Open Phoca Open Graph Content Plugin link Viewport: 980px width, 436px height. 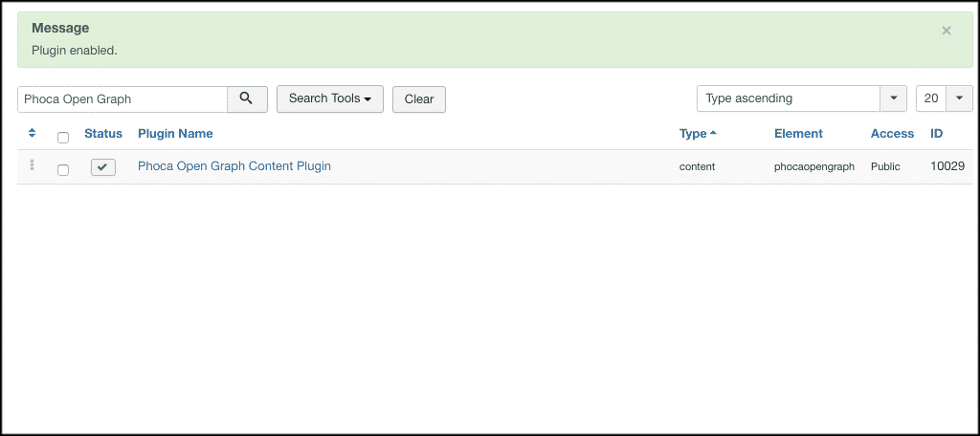click(x=234, y=166)
